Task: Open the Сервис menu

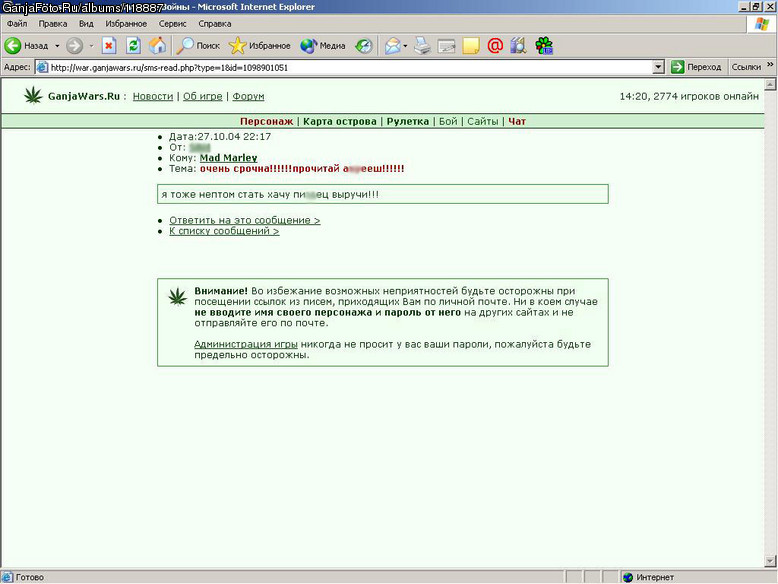Action: (172, 24)
